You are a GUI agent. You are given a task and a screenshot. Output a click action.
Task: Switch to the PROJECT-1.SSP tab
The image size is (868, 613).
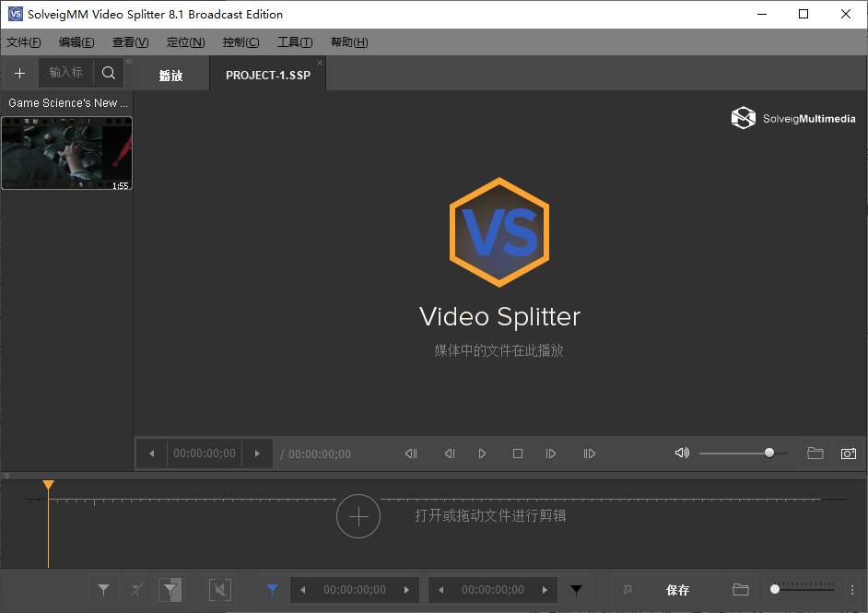pos(267,75)
